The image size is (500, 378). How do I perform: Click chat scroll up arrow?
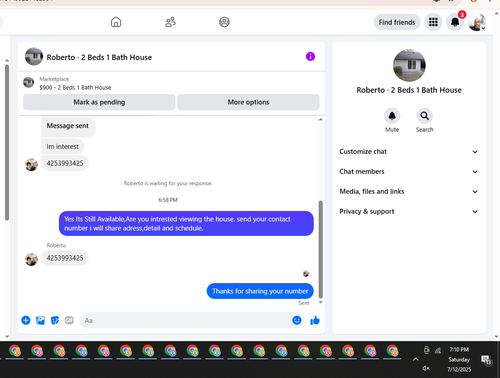click(x=321, y=119)
